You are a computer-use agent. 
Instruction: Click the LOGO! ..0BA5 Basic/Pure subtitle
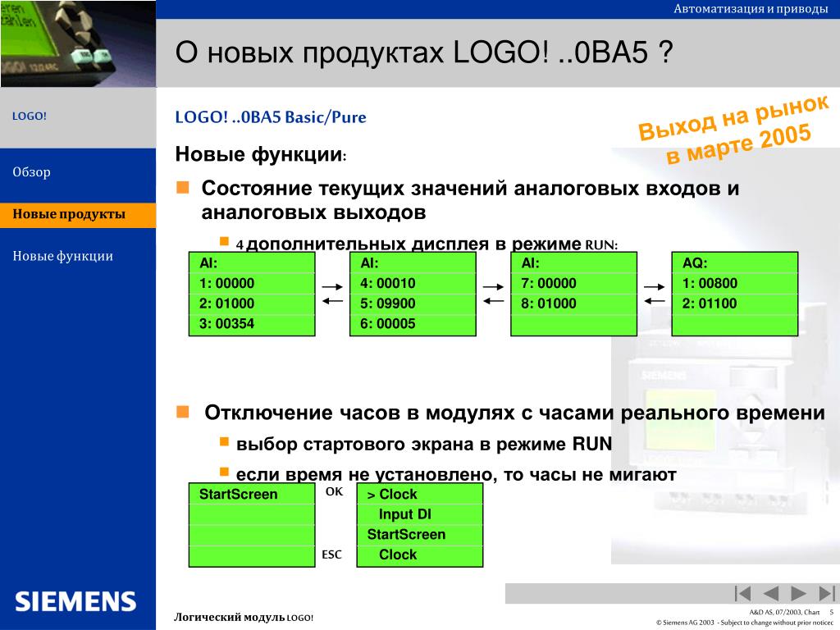tap(271, 117)
